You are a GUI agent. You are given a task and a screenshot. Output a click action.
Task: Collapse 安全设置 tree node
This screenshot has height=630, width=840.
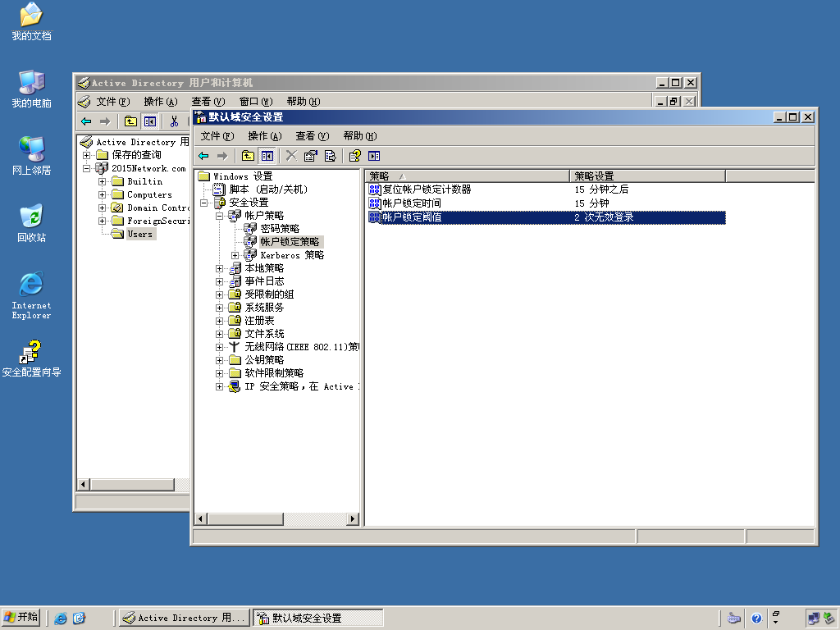click(203, 203)
